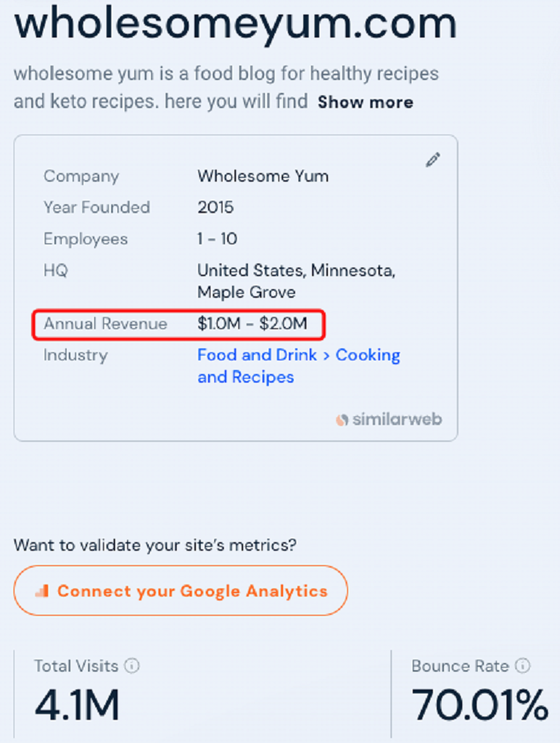560x743 pixels.
Task: Expand description with Show more
Action: [366, 102]
